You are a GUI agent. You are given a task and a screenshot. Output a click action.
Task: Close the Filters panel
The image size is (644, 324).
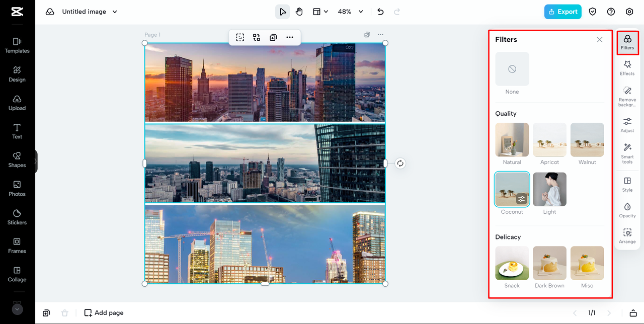click(600, 40)
